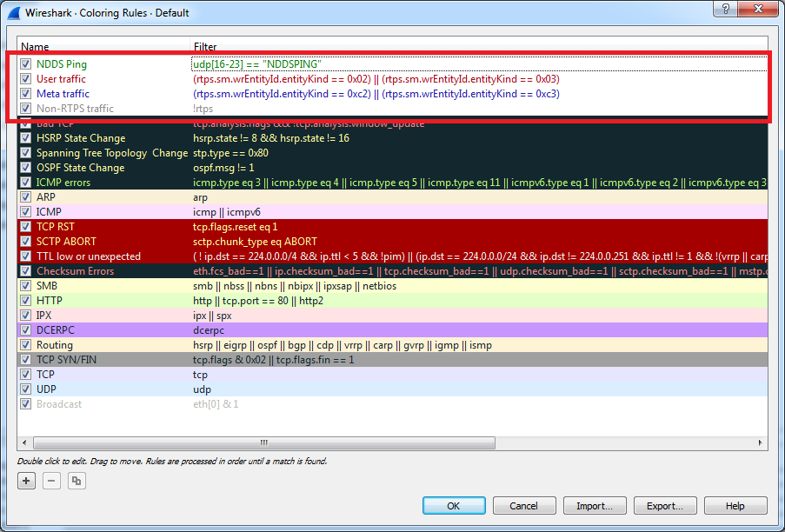Toggle the Routing rule checkbox
The width and height of the screenshot is (785, 532).
pos(25,345)
